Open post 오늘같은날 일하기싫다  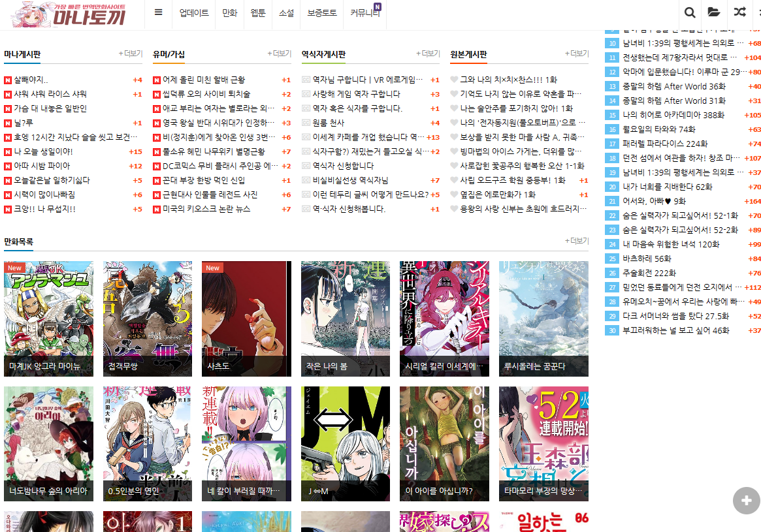52,180
